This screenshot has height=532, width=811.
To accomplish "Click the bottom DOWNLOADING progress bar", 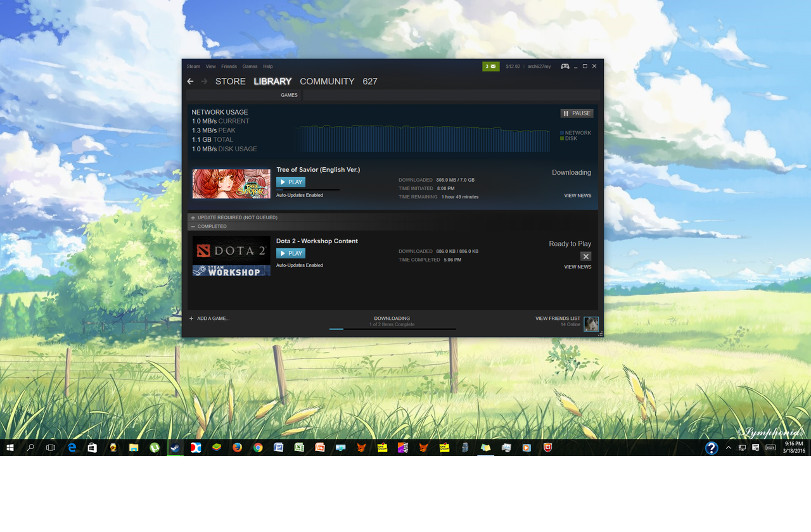I will [392, 329].
